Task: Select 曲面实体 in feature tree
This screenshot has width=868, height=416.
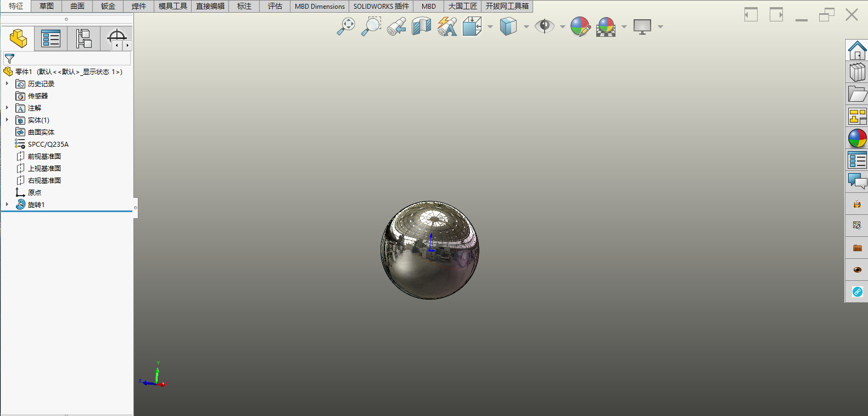Action: [41, 132]
